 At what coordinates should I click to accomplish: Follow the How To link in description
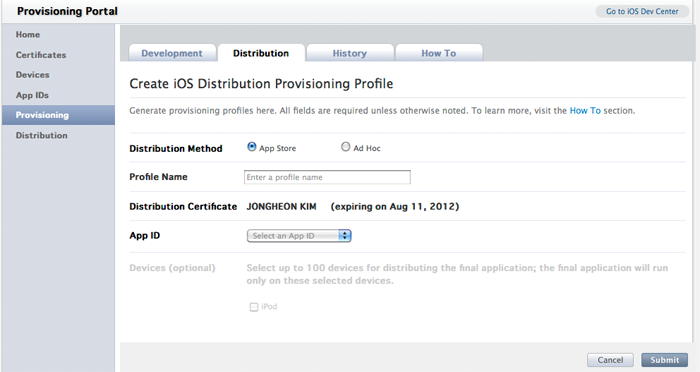585,111
